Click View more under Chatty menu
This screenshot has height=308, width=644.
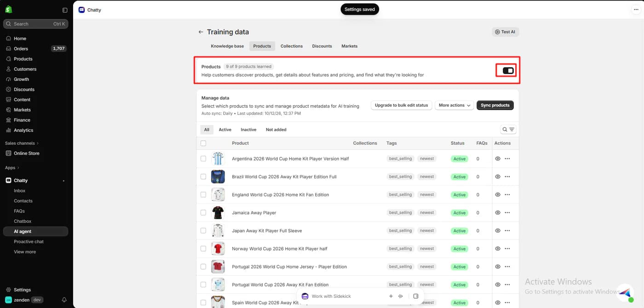[25, 252]
